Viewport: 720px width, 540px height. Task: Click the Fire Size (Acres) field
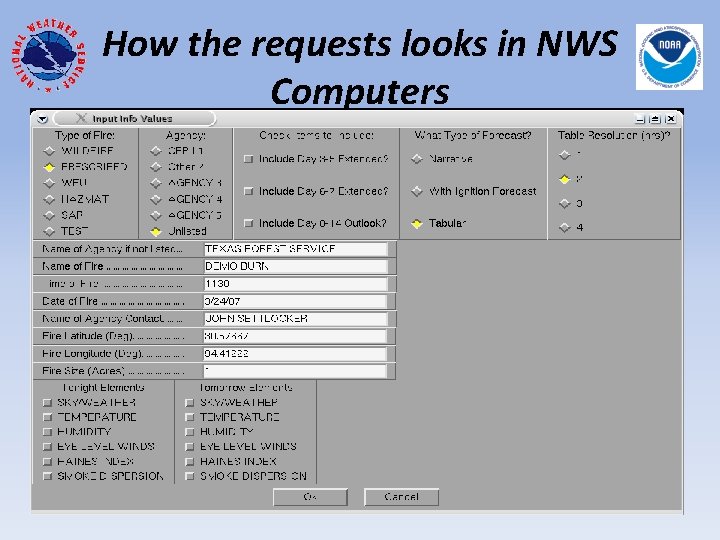point(295,371)
